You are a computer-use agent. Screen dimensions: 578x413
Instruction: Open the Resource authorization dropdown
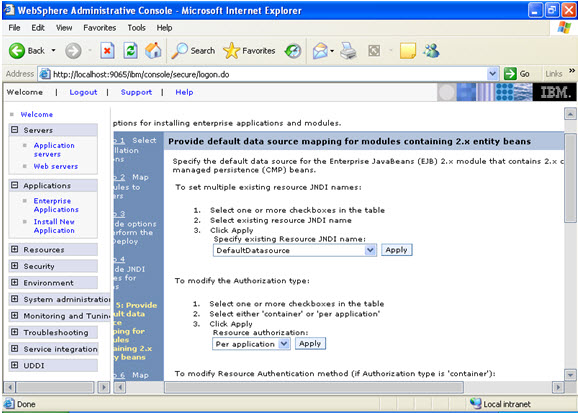point(283,344)
